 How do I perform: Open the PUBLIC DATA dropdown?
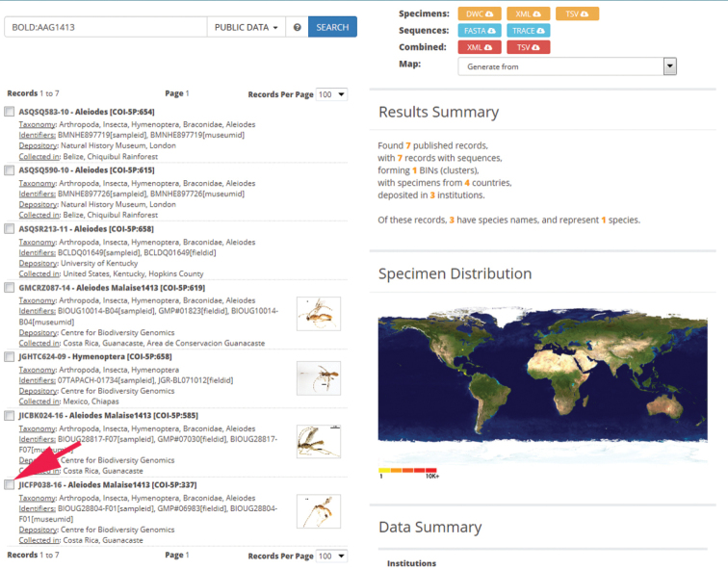247,28
